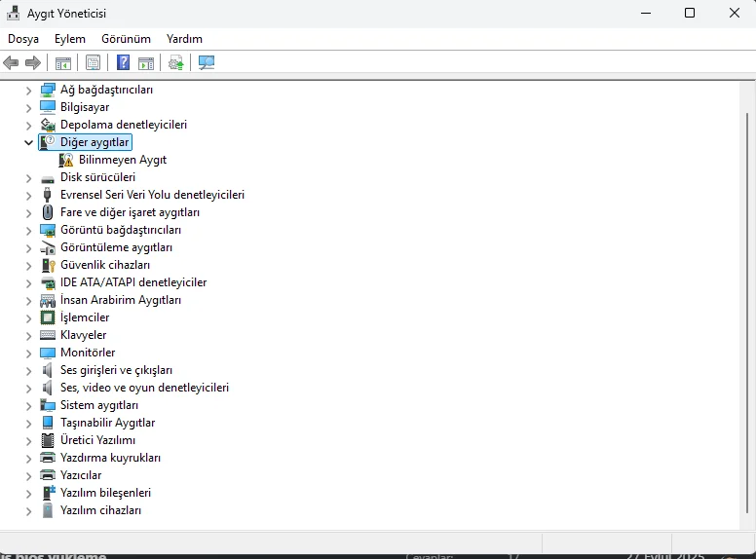The height and width of the screenshot is (559, 756).
Task: Select IDE ATA/ATAPI denetleyiciler label
Action: [133, 282]
